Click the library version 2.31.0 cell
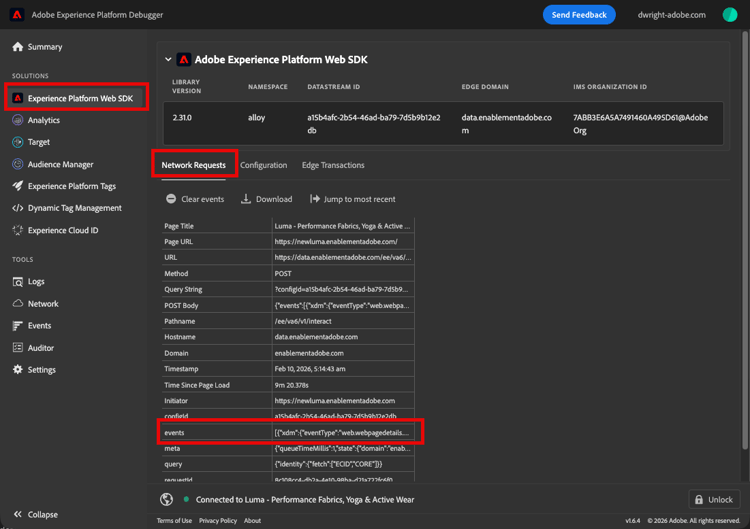Viewport: 750px width, 529px height. click(182, 118)
